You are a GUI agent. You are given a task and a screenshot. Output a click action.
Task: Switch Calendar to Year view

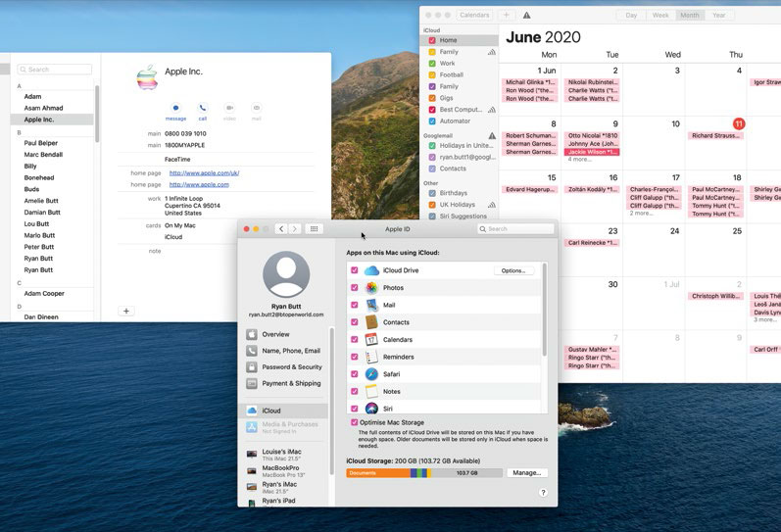pyautogui.click(x=718, y=15)
